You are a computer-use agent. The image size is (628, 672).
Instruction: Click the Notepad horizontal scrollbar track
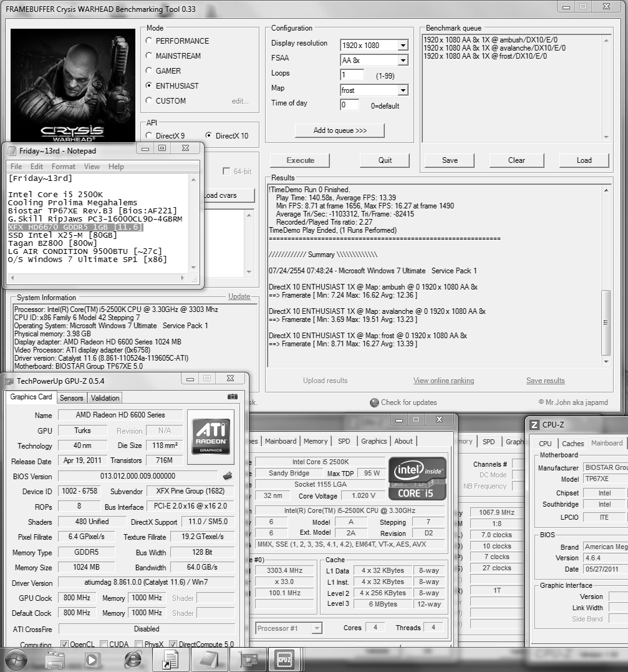pyautogui.click(x=97, y=278)
